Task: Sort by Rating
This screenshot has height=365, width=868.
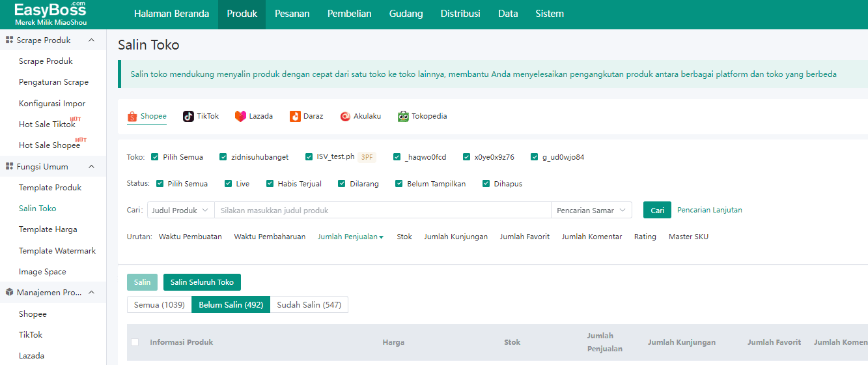Action: [645, 237]
